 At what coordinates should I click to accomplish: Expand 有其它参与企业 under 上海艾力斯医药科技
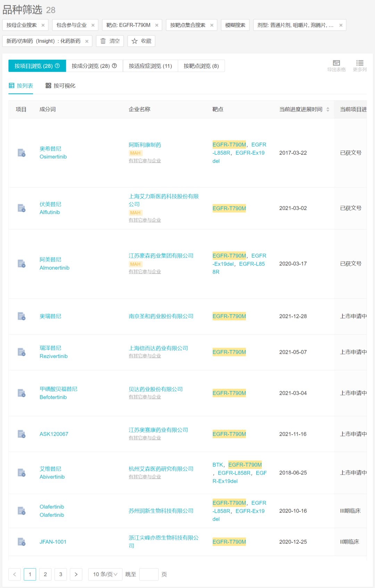tap(145, 220)
